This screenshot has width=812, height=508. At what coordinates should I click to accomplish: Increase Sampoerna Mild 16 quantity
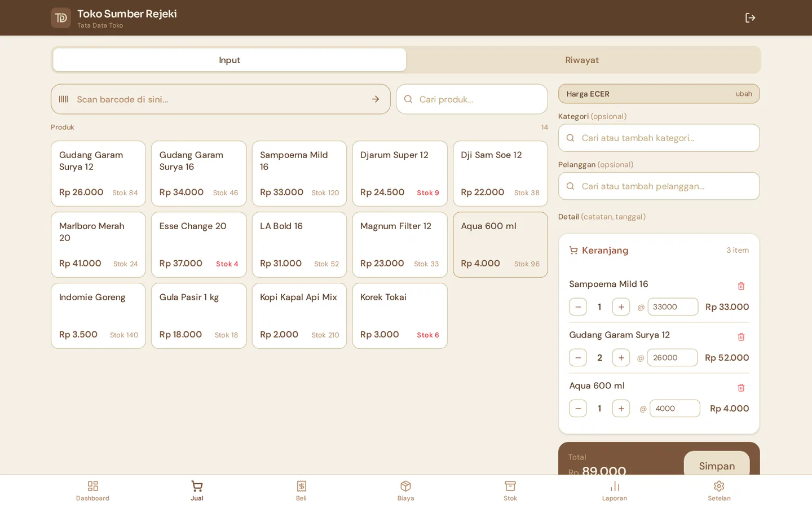621,307
